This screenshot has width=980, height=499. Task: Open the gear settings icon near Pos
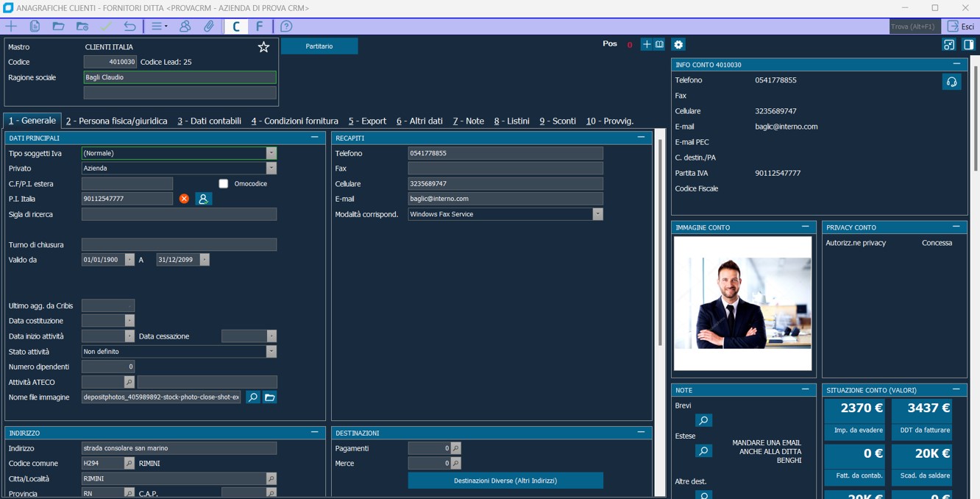[678, 45]
